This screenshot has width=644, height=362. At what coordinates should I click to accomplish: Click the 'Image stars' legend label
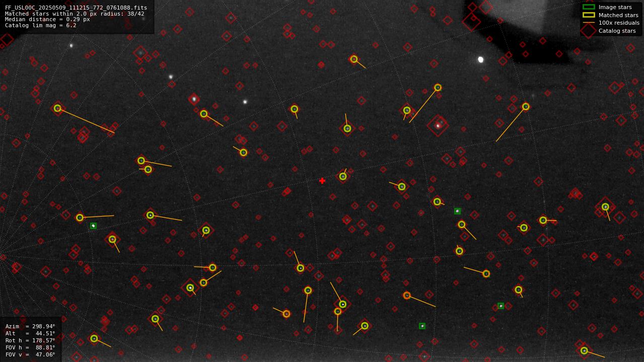pos(615,7)
